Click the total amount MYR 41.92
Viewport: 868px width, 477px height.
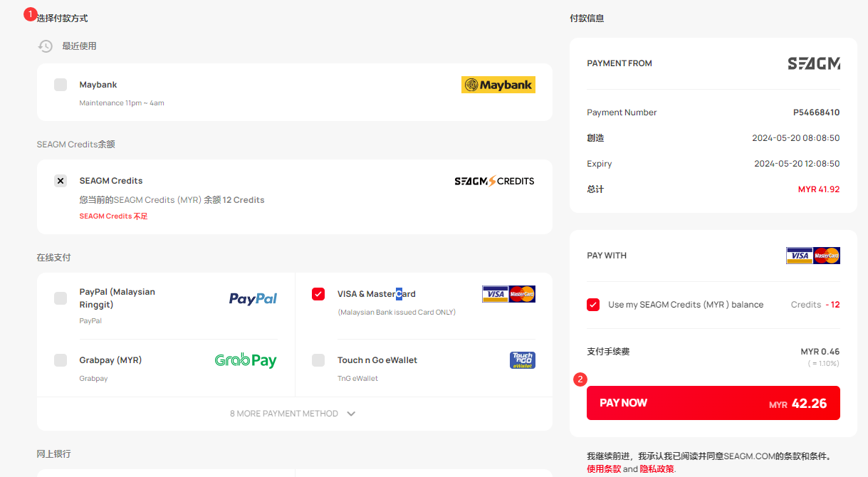coord(819,189)
